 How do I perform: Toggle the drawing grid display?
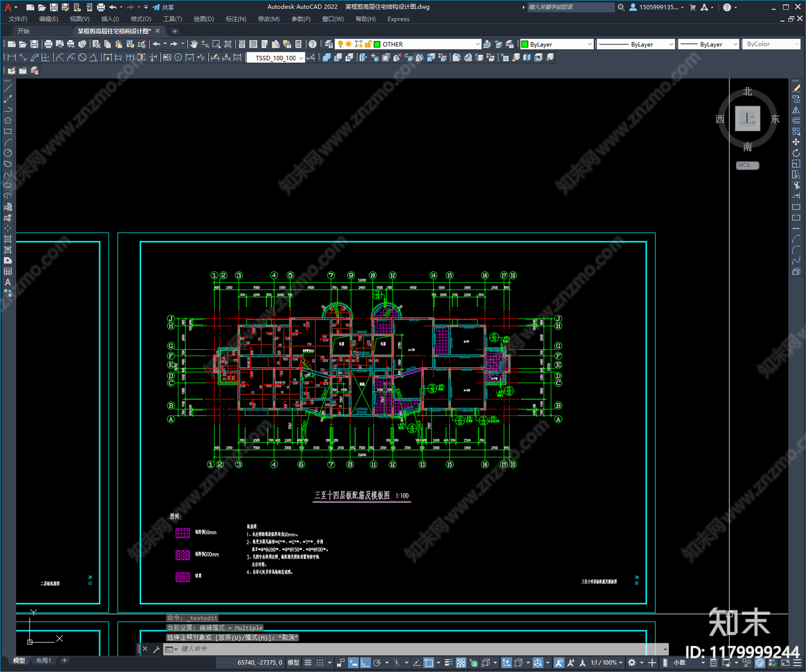(x=308, y=663)
